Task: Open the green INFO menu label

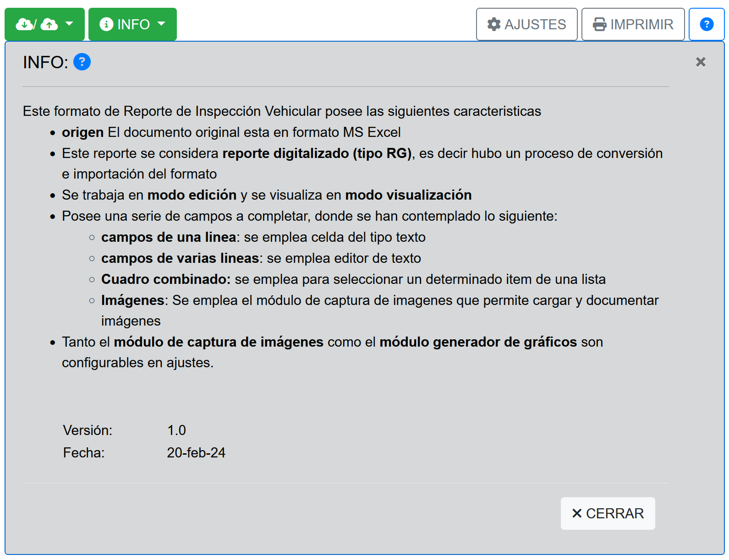Action: [133, 24]
